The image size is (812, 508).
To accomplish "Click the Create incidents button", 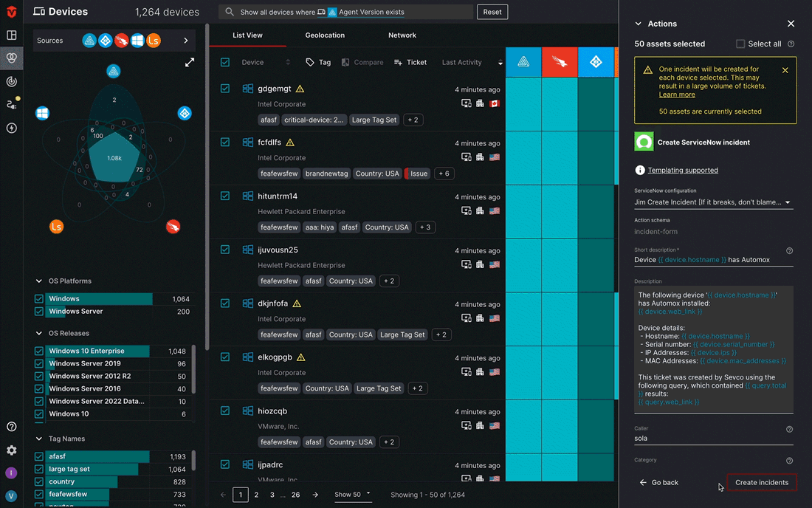I will point(762,482).
